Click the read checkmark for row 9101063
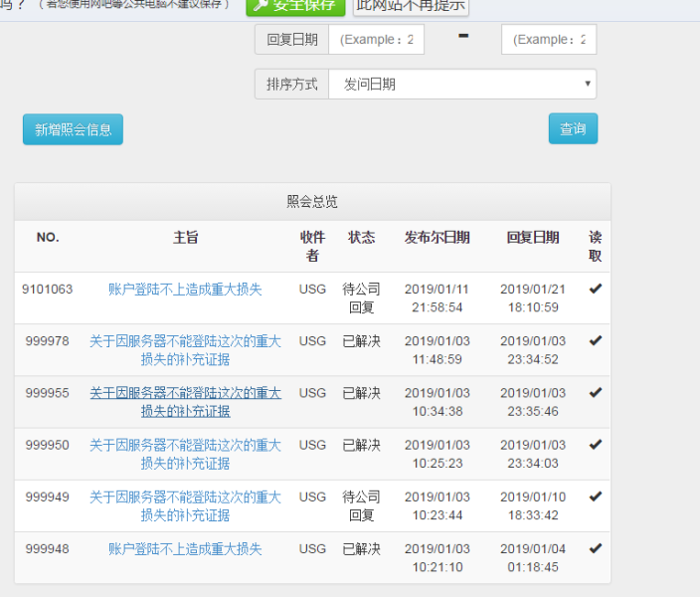Image resolution: width=700 pixels, height=597 pixels. tap(596, 289)
